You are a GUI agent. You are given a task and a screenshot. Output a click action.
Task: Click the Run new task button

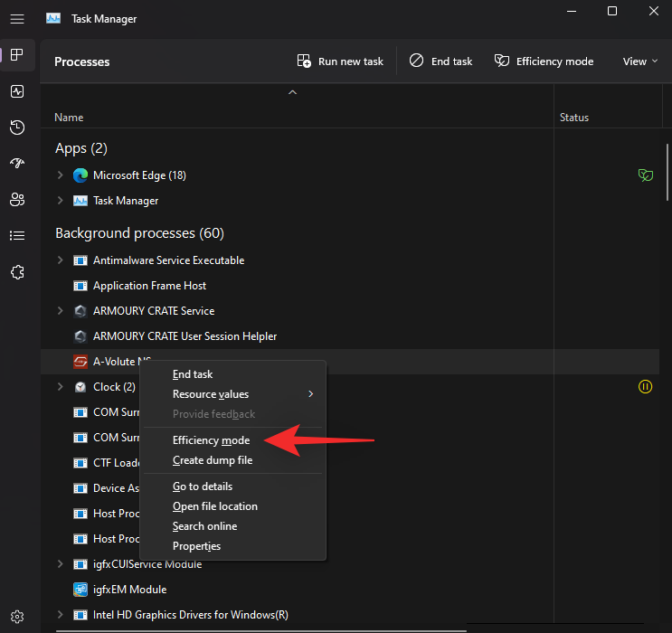point(340,61)
